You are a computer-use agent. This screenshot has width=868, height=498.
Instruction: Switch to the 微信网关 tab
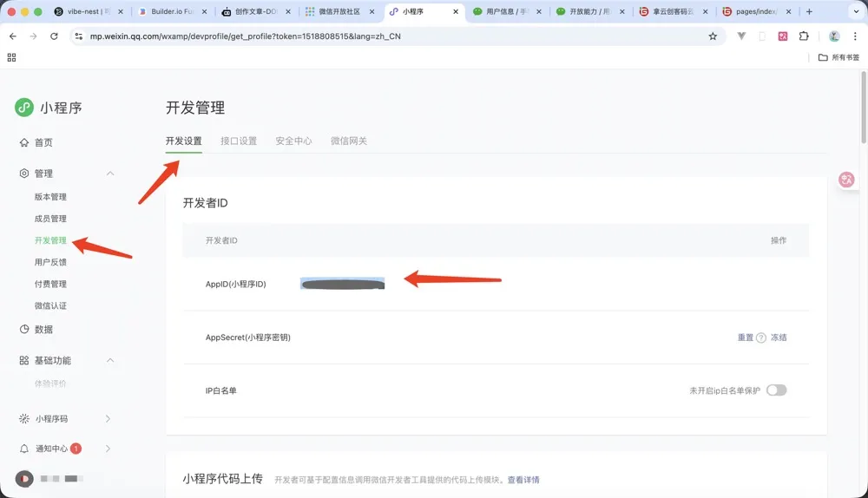click(349, 141)
